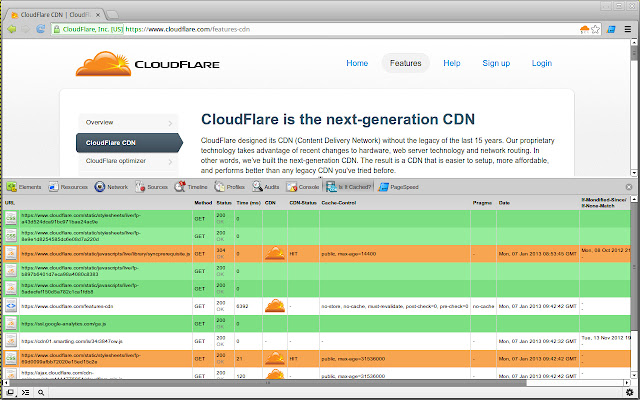640x400 pixels.
Task: Click the blue extension icon beside the menu
Action: click(611, 29)
